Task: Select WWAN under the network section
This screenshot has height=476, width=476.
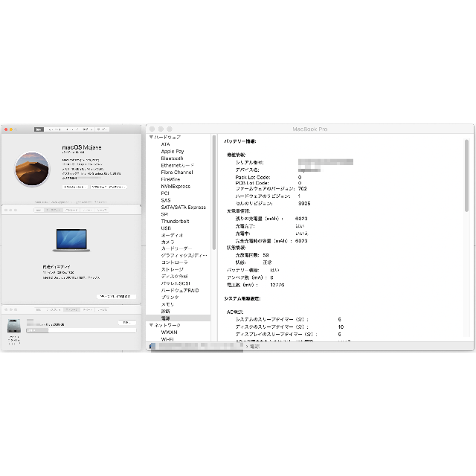Action: pyautogui.click(x=169, y=332)
